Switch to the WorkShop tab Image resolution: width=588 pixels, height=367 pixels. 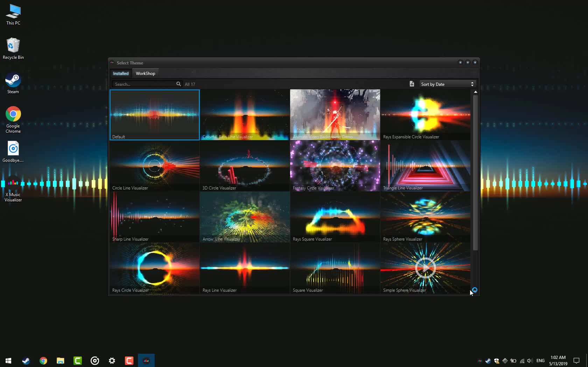point(145,74)
